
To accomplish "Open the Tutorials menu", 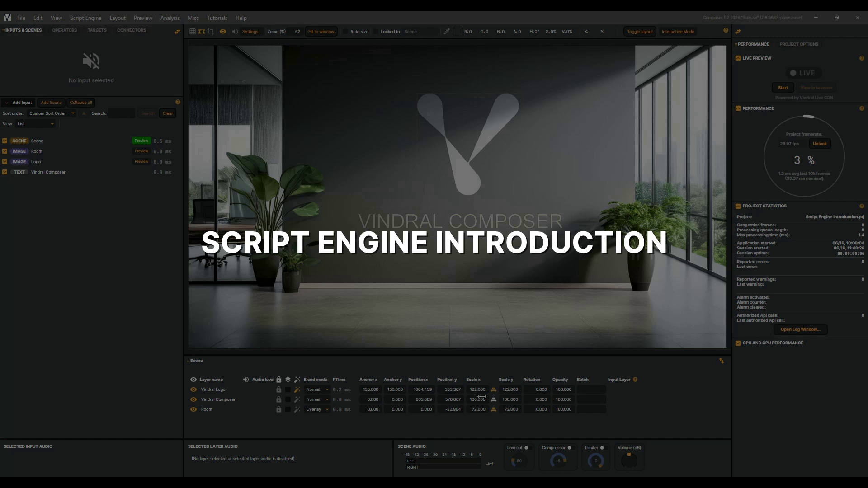I will click(217, 18).
